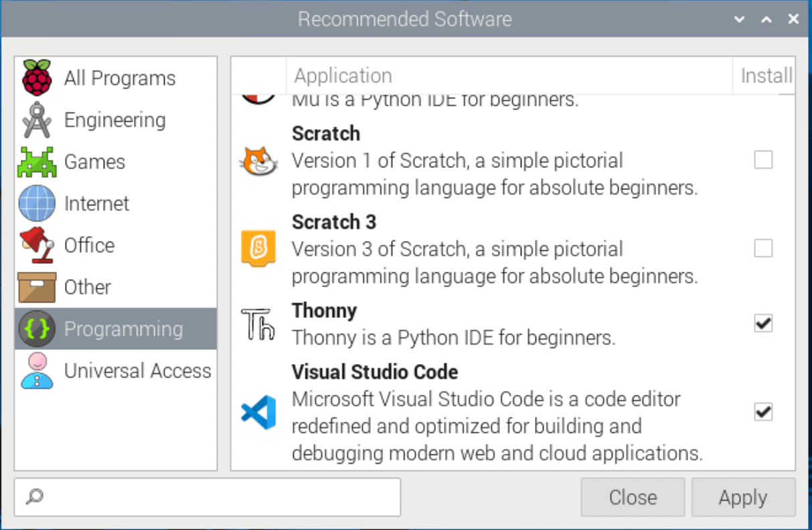Click the Install column header
812x530 pixels.
tap(766, 76)
